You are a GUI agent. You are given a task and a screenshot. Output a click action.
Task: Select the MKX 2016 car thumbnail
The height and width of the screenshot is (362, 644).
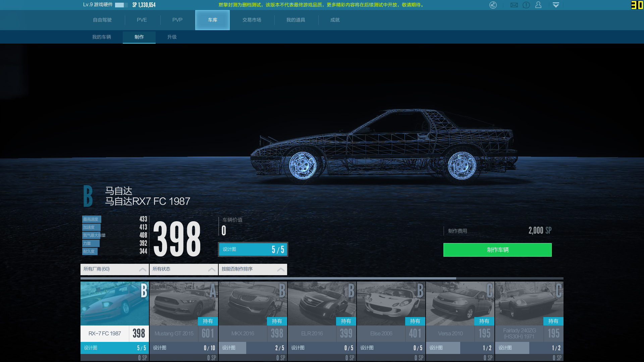tap(253, 303)
